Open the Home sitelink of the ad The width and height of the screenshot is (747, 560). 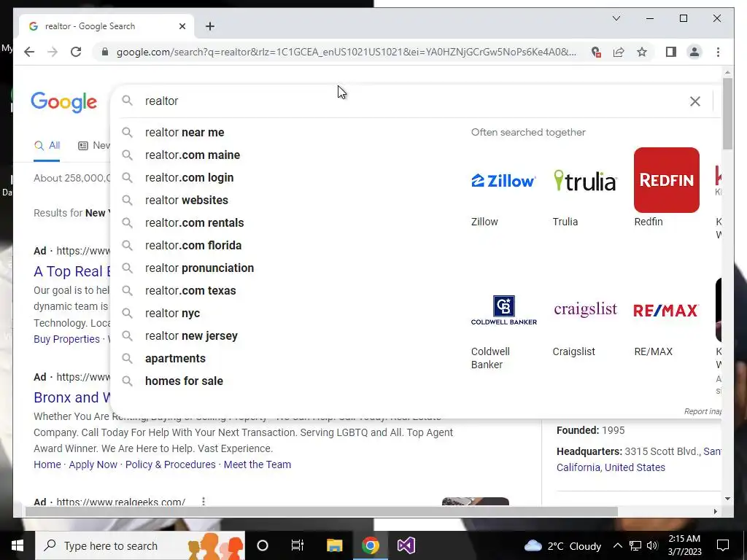pyautogui.click(x=47, y=464)
